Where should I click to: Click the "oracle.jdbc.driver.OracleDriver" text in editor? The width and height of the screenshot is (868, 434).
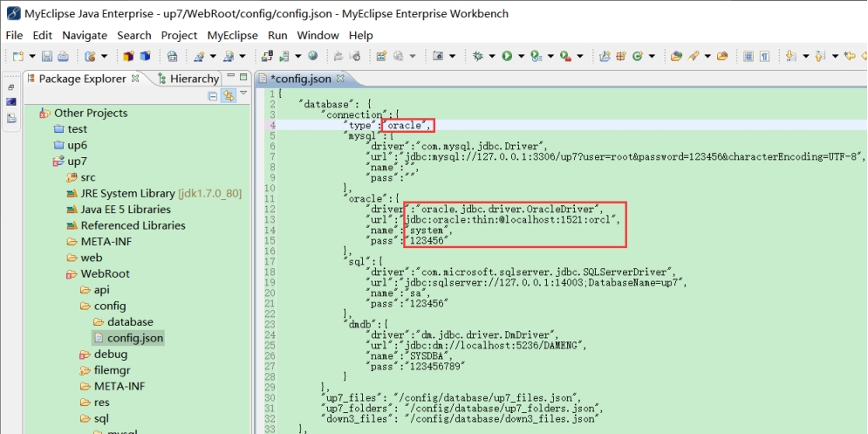tap(507, 209)
